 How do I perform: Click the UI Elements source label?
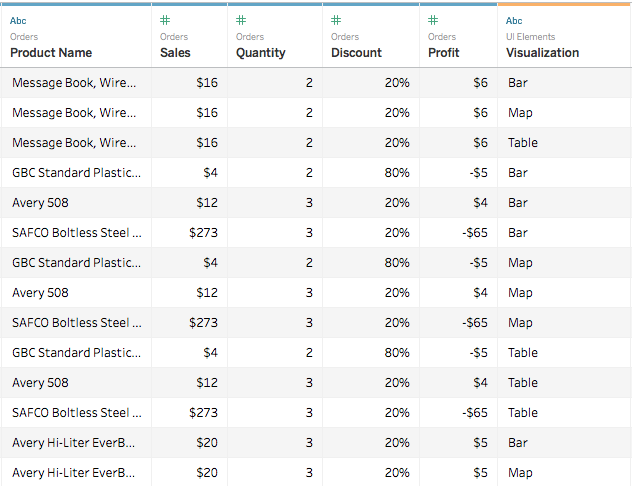pos(530,37)
